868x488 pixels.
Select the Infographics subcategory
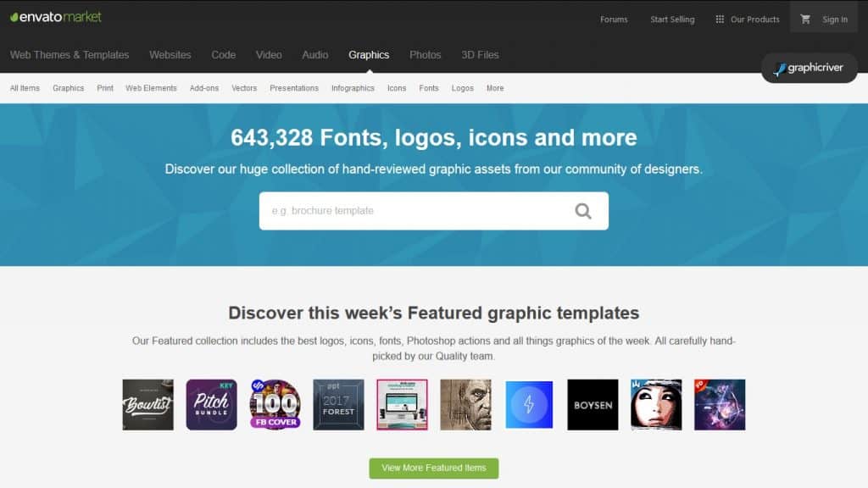coord(353,88)
